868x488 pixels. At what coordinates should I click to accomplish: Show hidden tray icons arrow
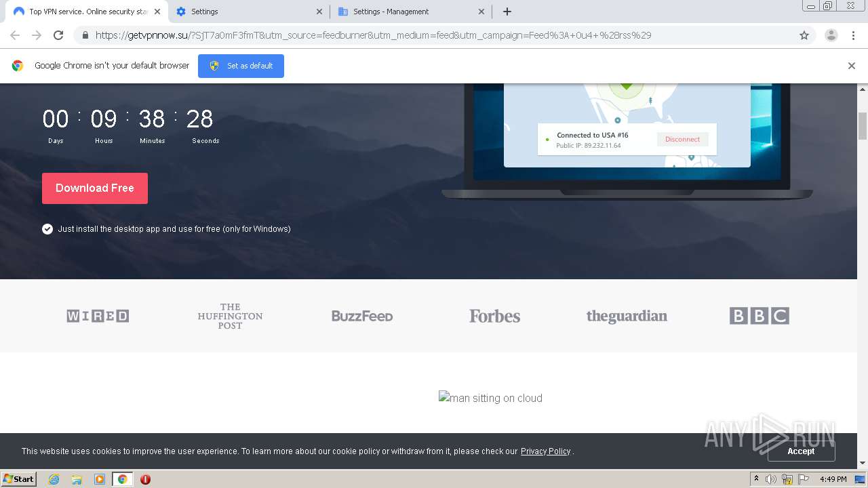(x=756, y=479)
